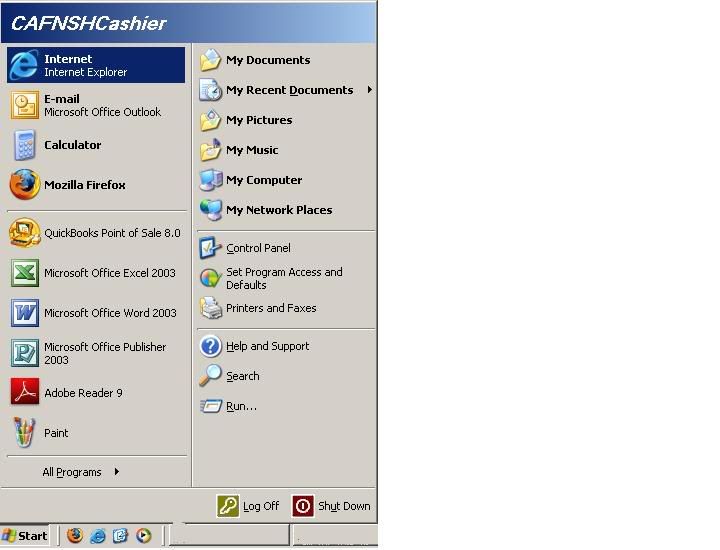Select the Calculator label
The image size is (720, 550).
(x=73, y=145)
